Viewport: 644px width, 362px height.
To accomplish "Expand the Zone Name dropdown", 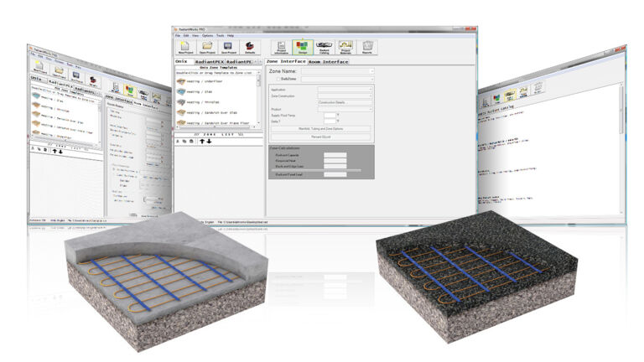I will pos(371,71).
